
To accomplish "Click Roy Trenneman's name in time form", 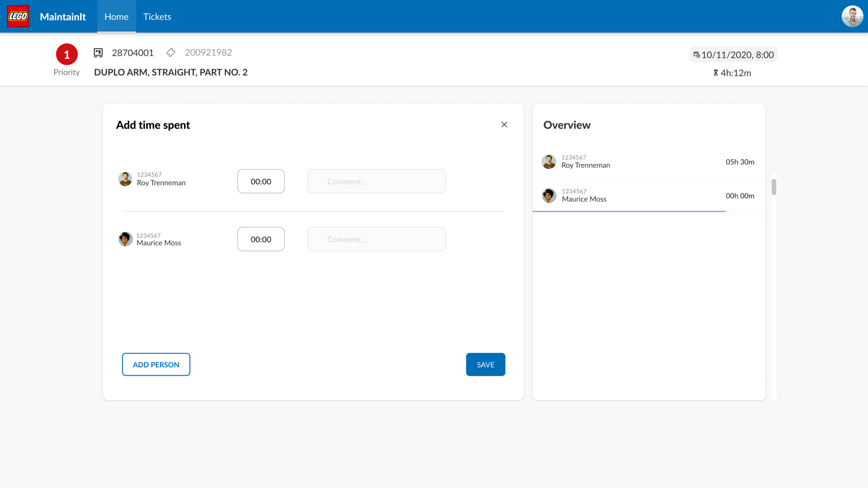I will pyautogui.click(x=161, y=183).
